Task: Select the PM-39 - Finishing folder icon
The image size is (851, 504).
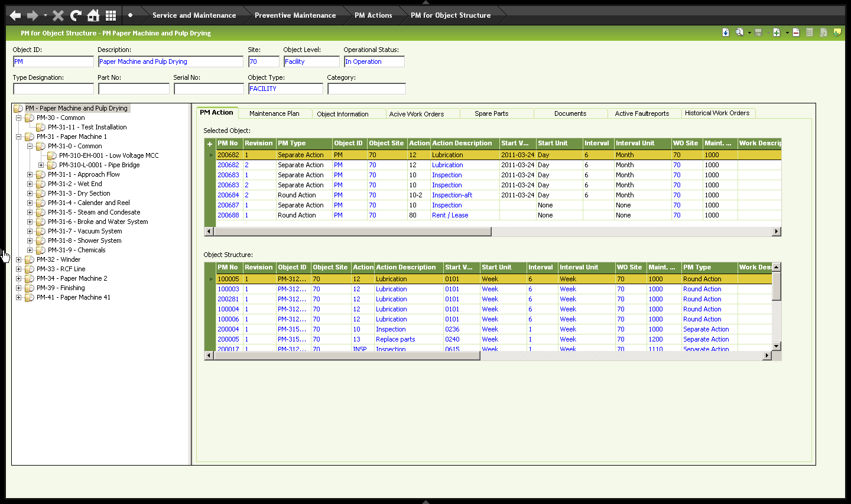Action: click(30, 288)
